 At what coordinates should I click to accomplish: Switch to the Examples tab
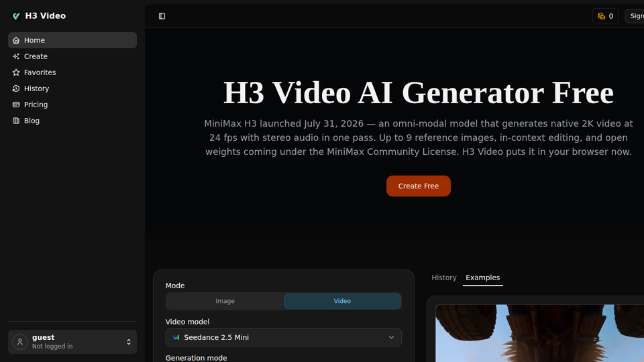coord(482,278)
